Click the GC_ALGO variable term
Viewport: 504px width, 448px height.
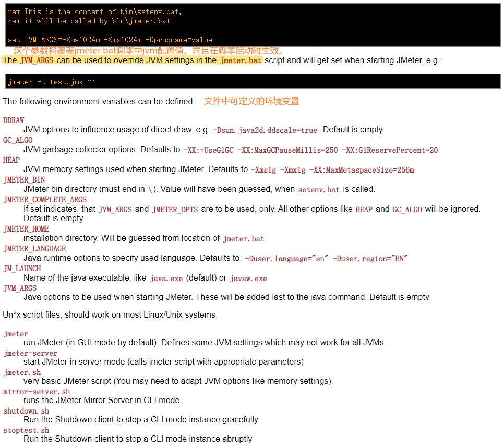pos(18,140)
